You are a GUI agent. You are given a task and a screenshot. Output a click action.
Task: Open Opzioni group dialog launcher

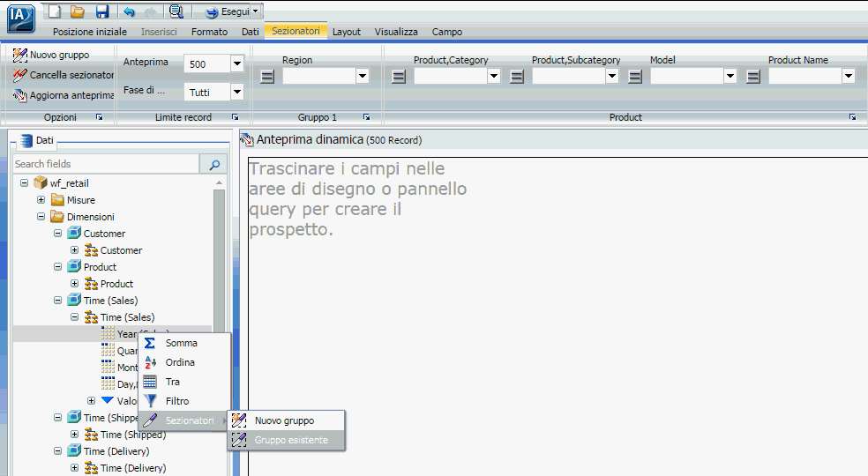pos(99,117)
